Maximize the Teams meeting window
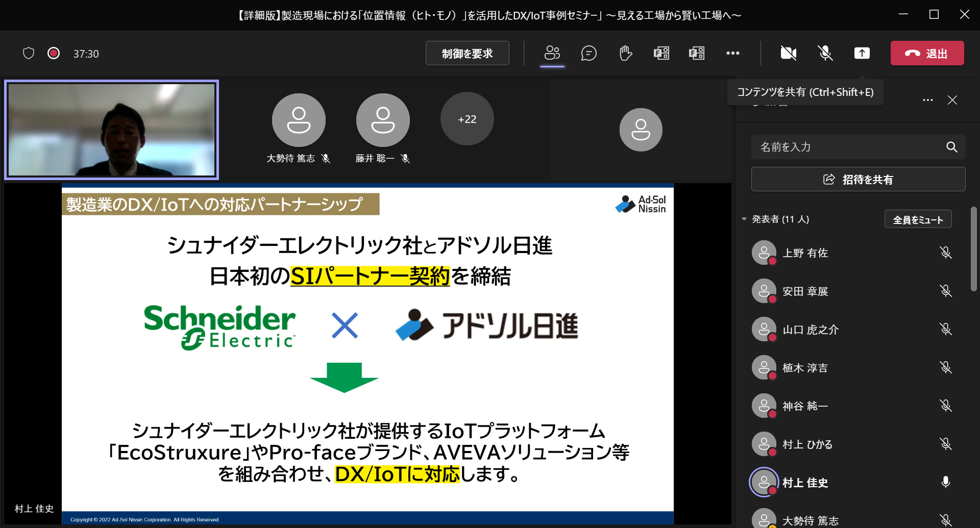 click(x=934, y=14)
